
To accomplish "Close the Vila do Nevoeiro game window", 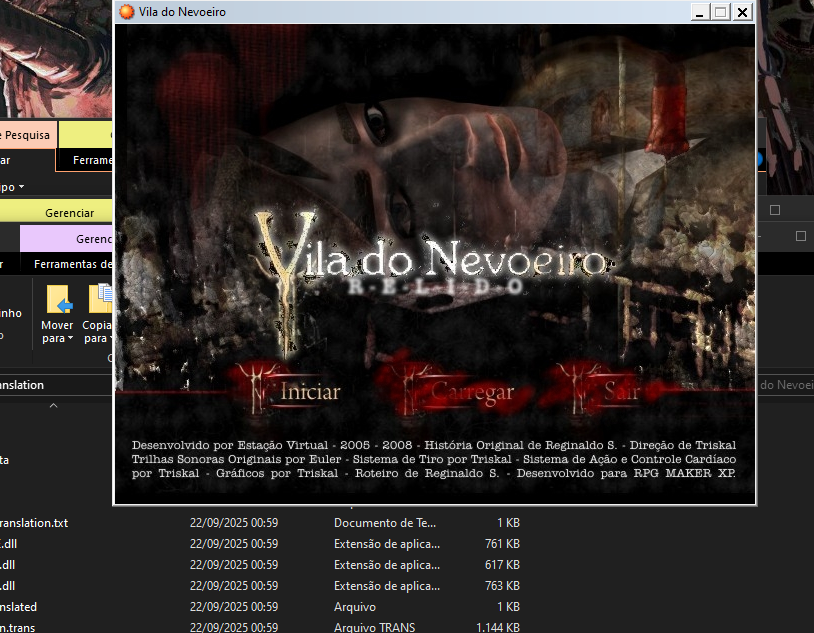I will click(x=742, y=12).
